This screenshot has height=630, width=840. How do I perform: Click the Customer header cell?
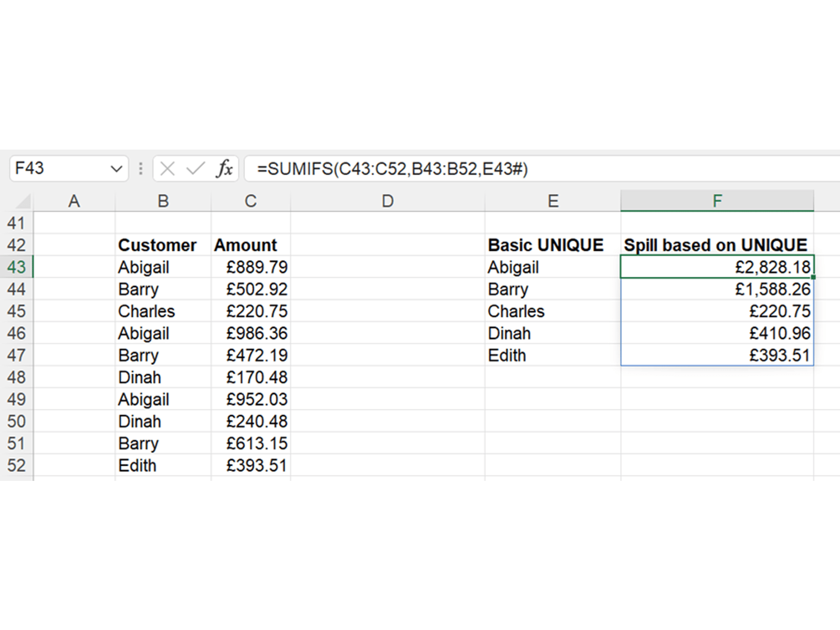(x=157, y=245)
